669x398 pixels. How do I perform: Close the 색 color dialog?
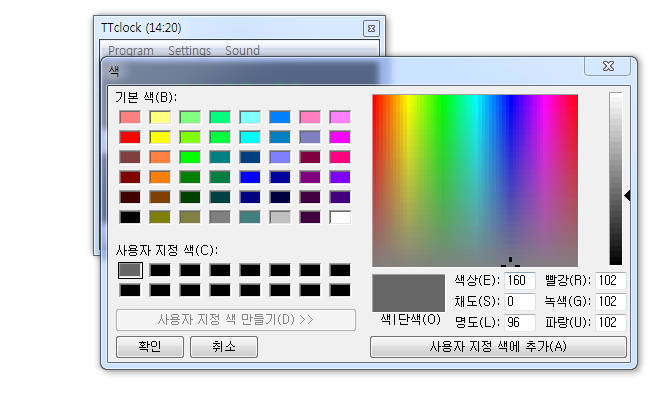pyautogui.click(x=608, y=66)
